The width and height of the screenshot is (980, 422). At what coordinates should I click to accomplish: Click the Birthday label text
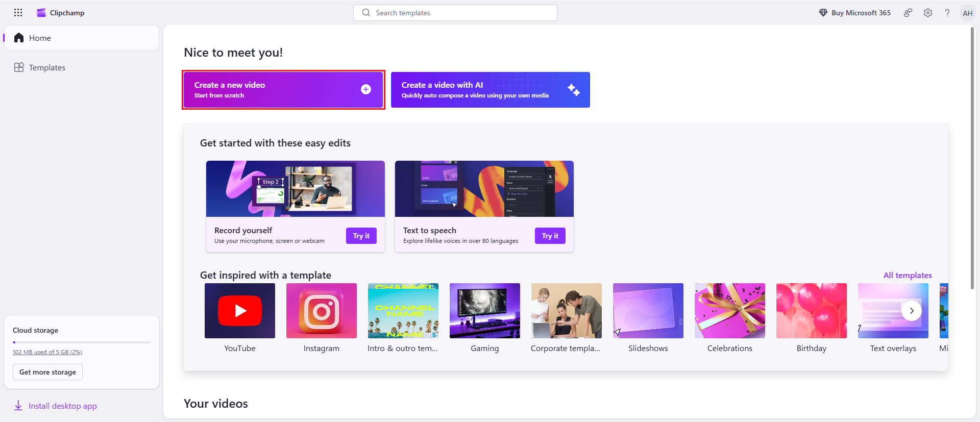812,349
